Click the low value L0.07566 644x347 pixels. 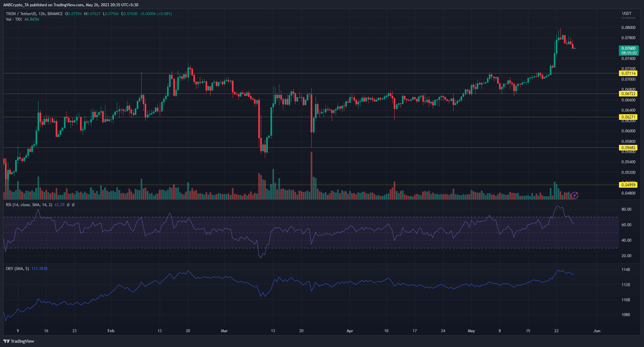click(x=111, y=14)
